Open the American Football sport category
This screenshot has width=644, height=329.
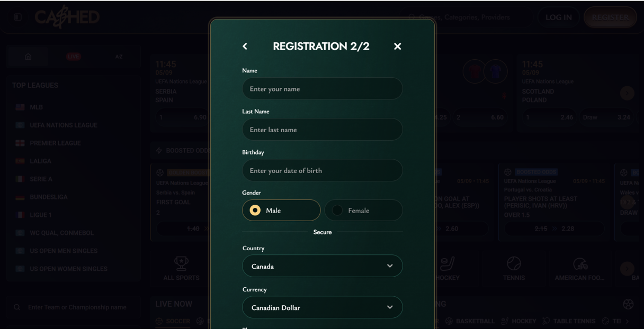point(579,268)
